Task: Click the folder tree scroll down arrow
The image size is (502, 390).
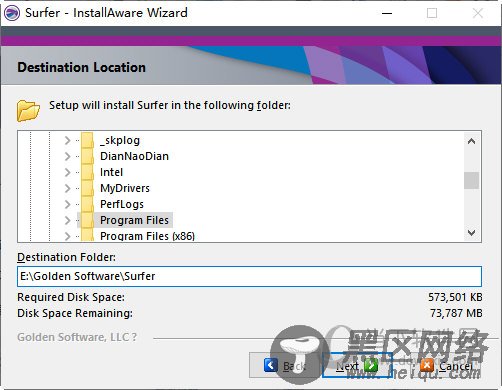Action: (x=471, y=232)
